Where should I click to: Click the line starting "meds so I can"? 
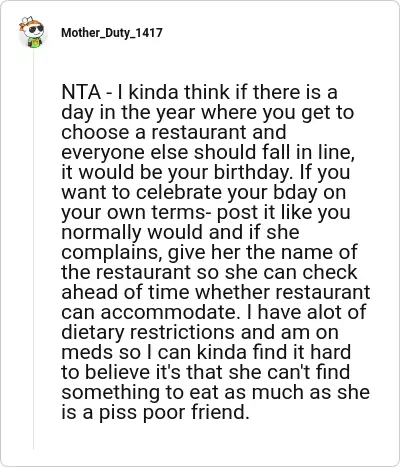coord(206,352)
